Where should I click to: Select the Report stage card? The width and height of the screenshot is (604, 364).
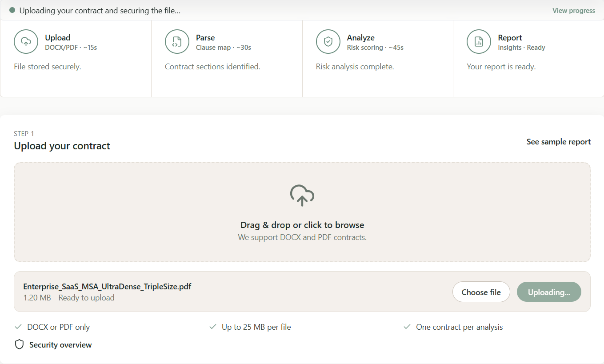click(528, 58)
